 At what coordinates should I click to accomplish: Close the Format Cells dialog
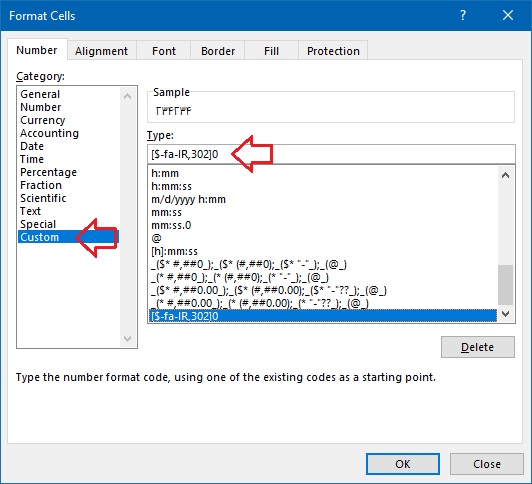point(508,16)
